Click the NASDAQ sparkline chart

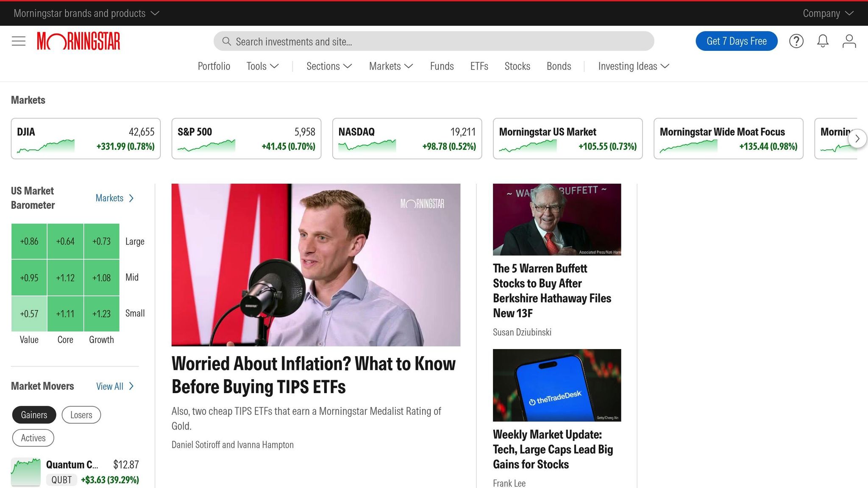[367, 146]
